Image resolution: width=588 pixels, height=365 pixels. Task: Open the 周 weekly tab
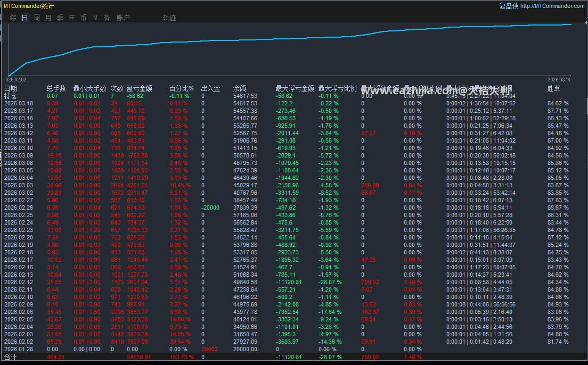coord(36,18)
